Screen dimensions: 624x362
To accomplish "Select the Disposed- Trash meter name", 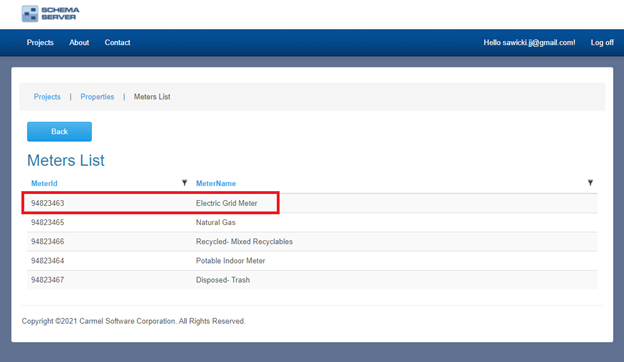I will 222,280.
